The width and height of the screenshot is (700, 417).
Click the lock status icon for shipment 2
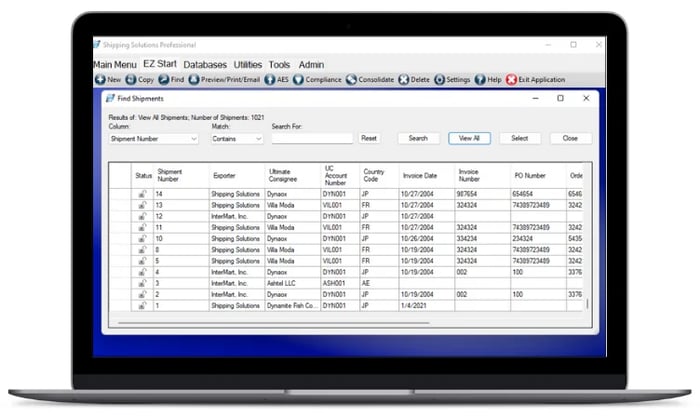[142, 294]
